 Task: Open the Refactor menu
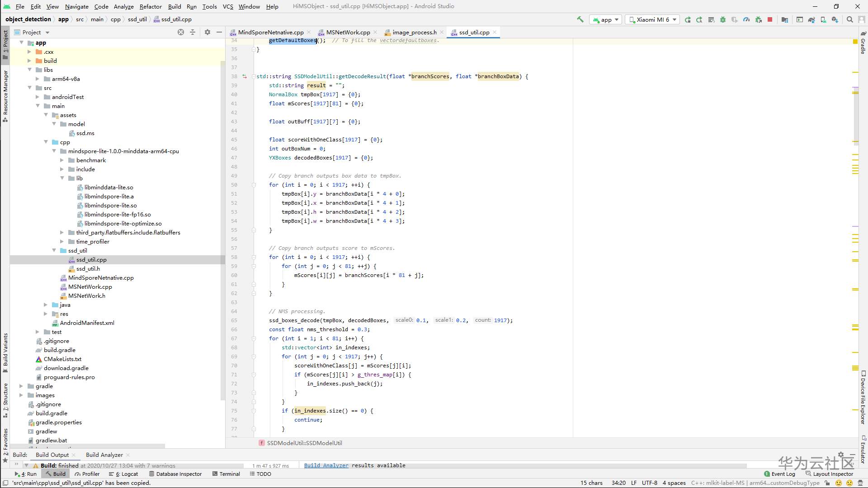151,6
